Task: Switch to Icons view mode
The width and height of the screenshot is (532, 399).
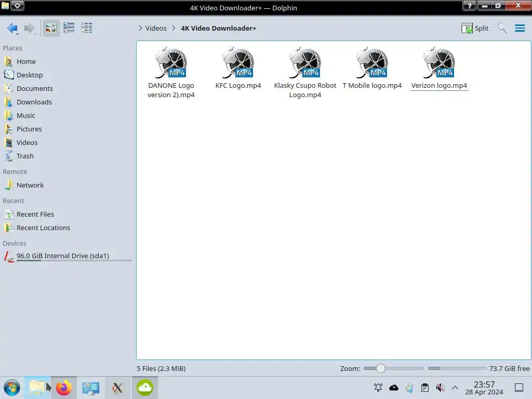Action: click(51, 28)
